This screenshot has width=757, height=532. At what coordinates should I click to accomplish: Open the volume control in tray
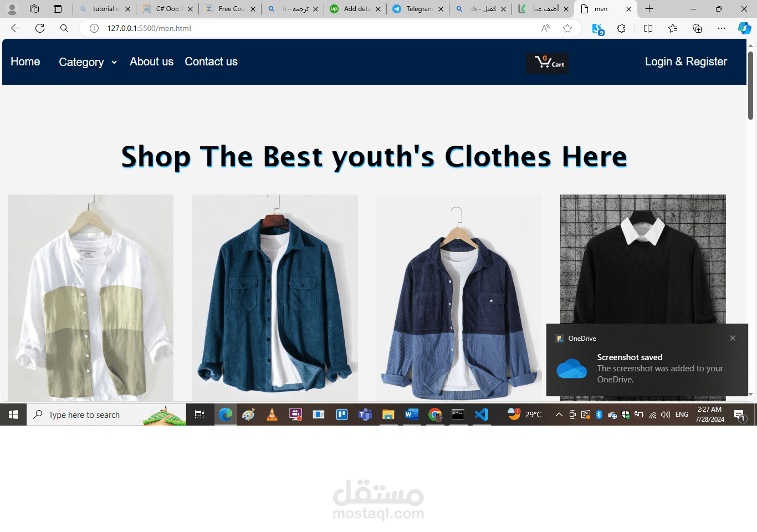point(666,415)
